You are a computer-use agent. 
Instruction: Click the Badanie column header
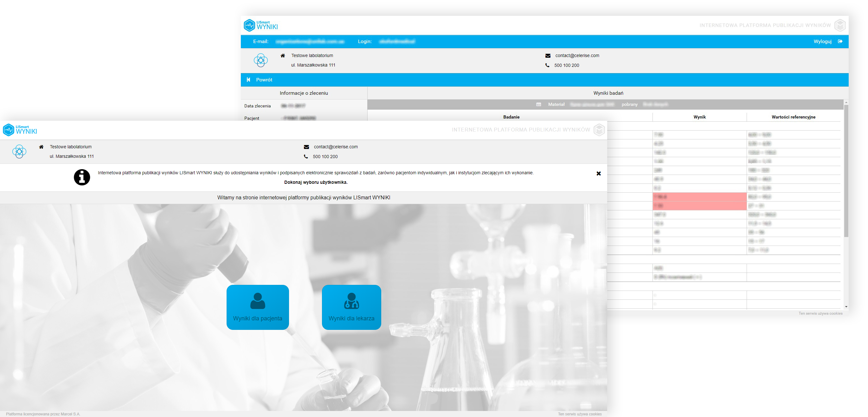point(511,117)
